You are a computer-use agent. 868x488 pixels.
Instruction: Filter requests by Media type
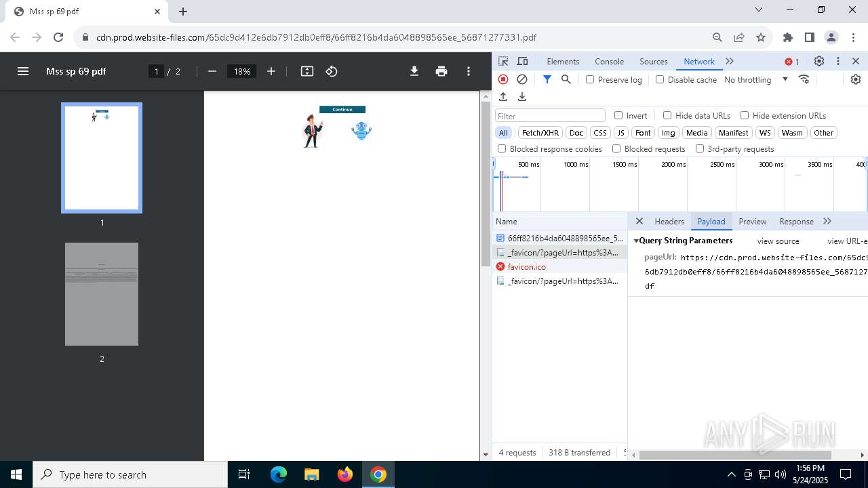[696, 133]
